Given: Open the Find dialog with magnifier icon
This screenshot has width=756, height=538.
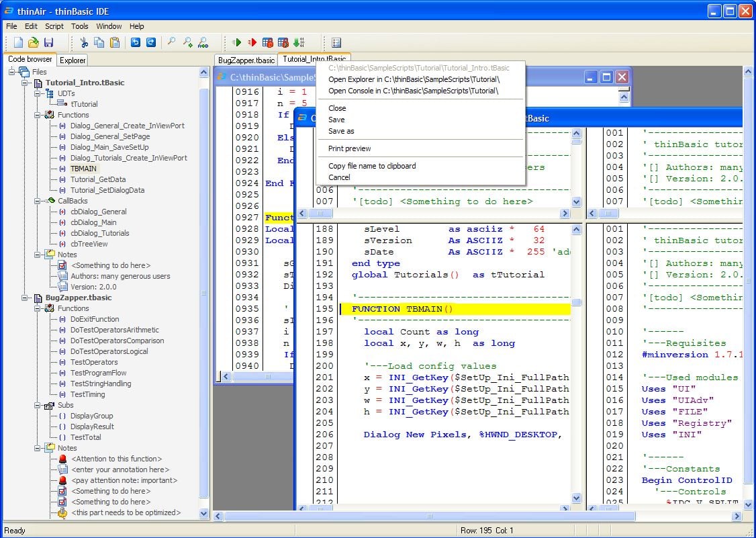Looking at the screenshot, I should [x=171, y=42].
